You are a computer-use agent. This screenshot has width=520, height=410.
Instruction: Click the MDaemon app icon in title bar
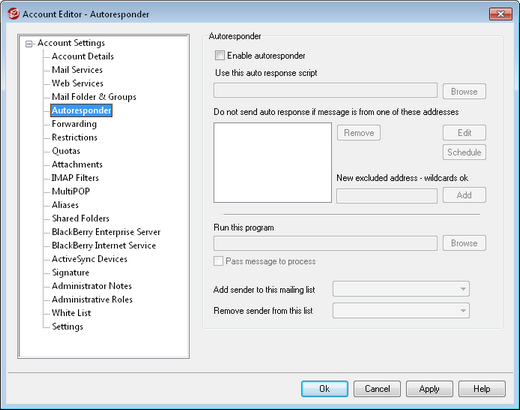coord(13,14)
